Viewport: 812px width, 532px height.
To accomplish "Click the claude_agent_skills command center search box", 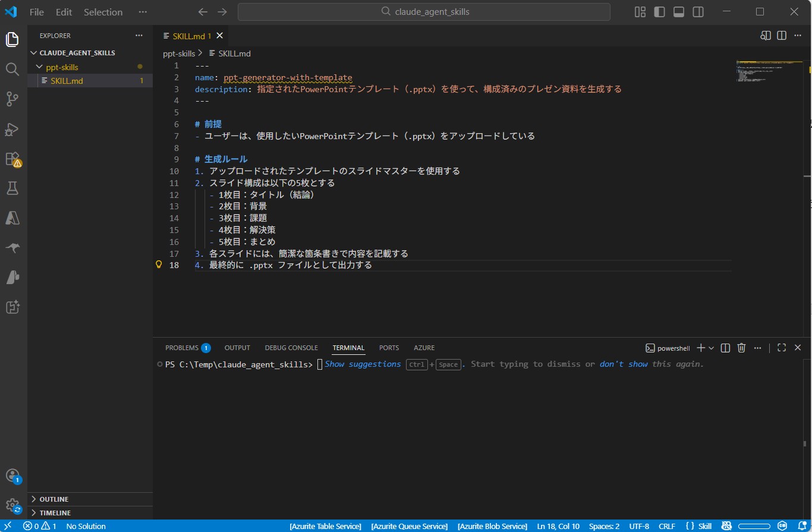I will pos(424,12).
